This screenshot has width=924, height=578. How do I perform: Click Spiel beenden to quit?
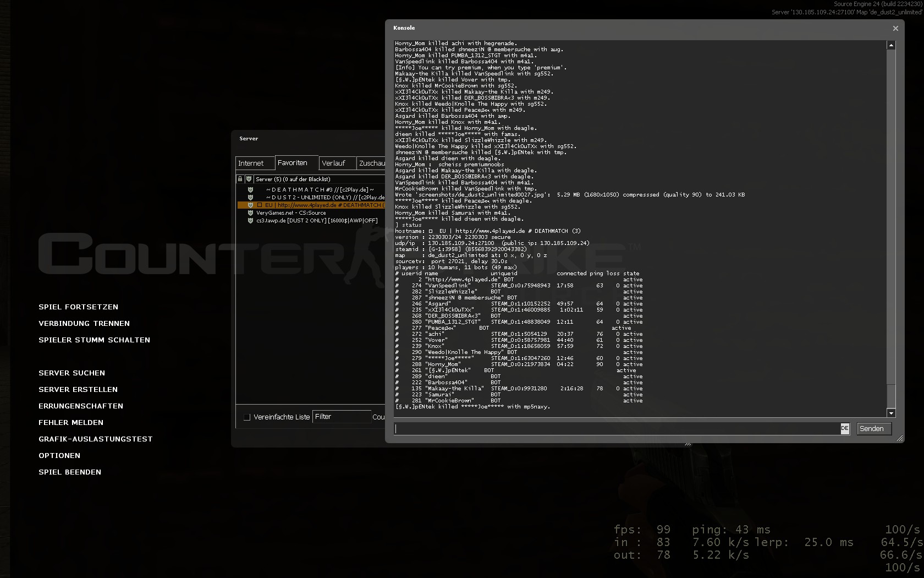70,472
